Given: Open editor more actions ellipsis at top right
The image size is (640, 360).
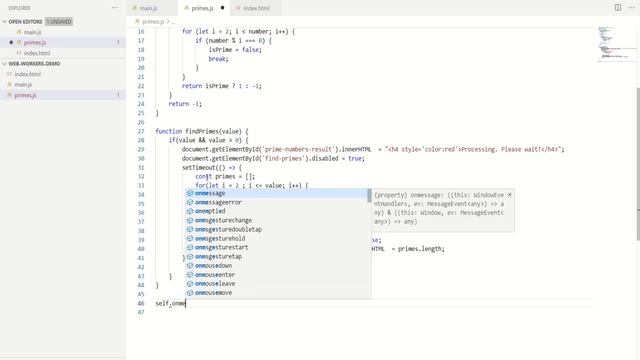Looking at the screenshot, I should point(631,7).
